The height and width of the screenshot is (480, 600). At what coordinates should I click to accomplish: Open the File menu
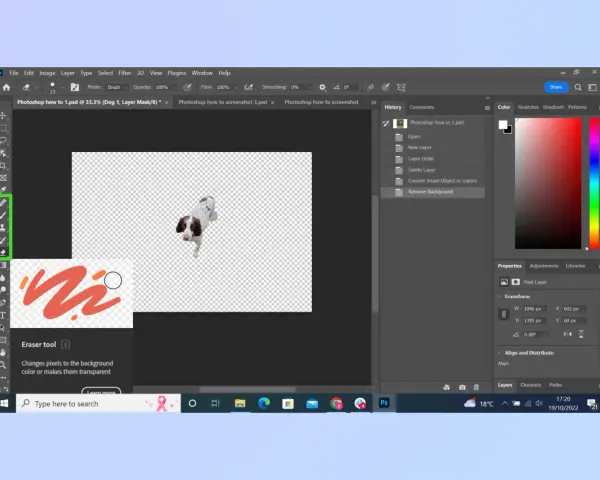coord(14,73)
